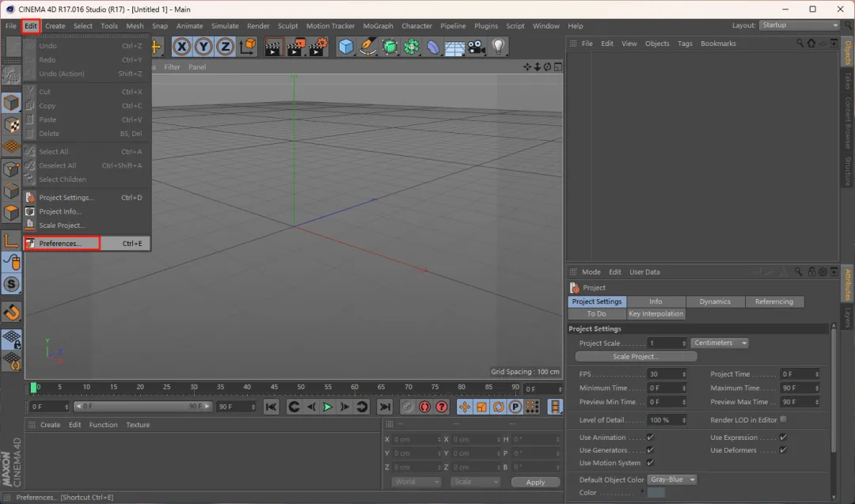Click the Color swatch in Project Settings
Screen dimensions: 855x504
pyautogui.click(x=655, y=493)
